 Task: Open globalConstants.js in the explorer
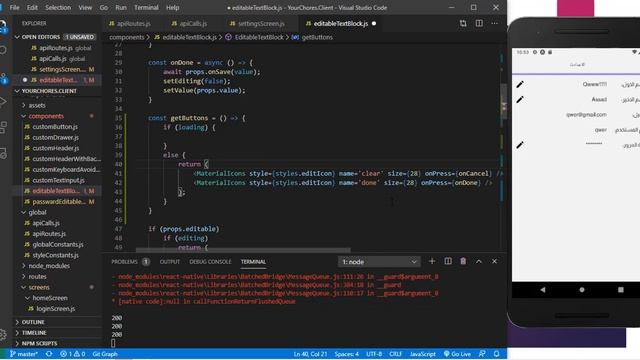[x=58, y=244]
